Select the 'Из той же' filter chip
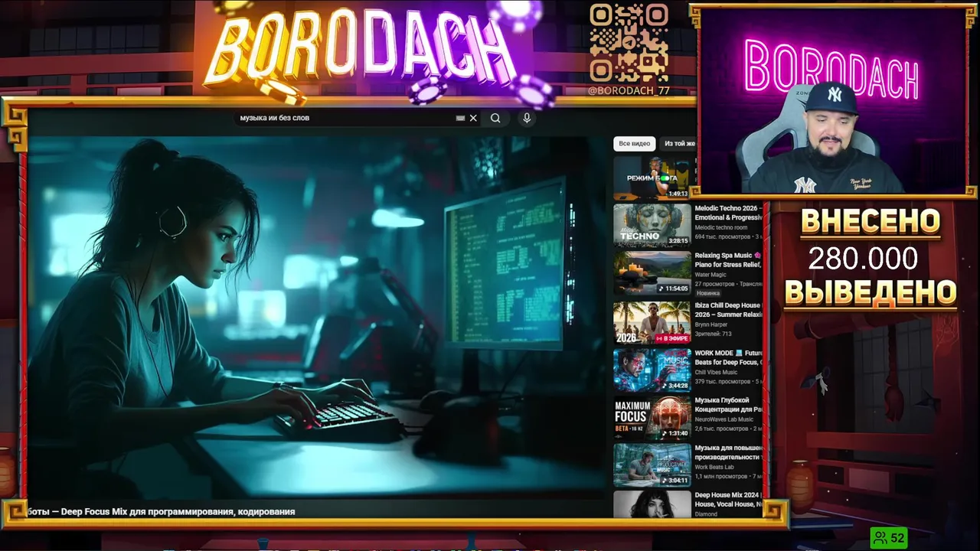Viewport: 980px width, 551px height. point(679,143)
